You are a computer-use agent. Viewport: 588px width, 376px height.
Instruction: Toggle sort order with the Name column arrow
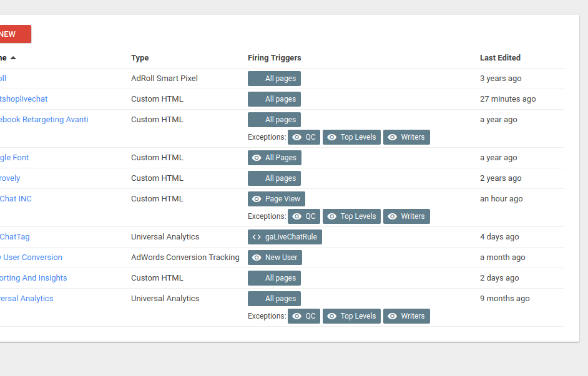click(x=13, y=57)
